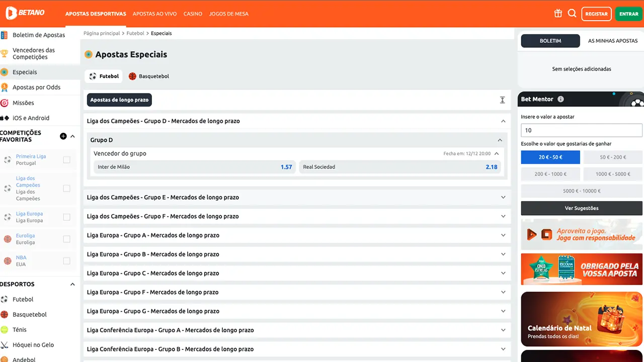The height and width of the screenshot is (362, 644).
Task: Expand Liga Europa Grupo G markets
Action: (503, 311)
